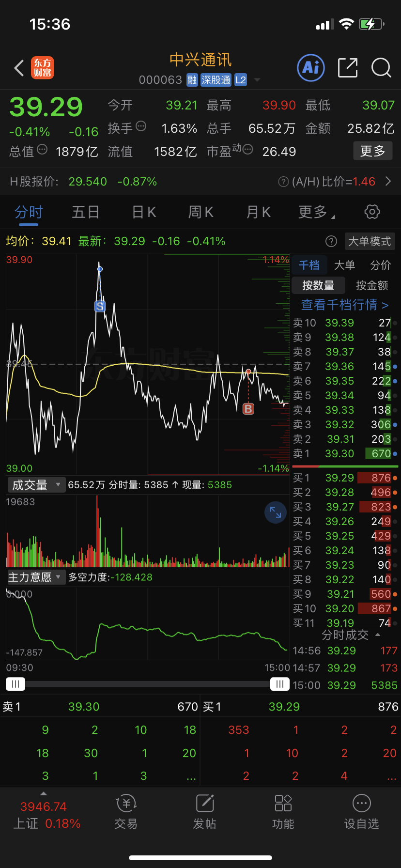Tap the 融 margin badge
The width and height of the screenshot is (401, 868).
click(192, 80)
